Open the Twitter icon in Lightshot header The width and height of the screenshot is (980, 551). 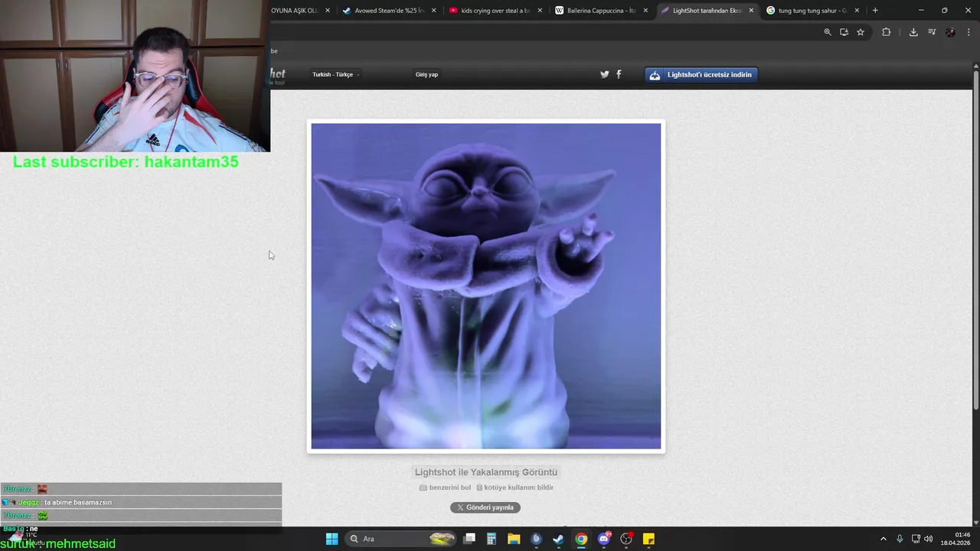click(604, 74)
